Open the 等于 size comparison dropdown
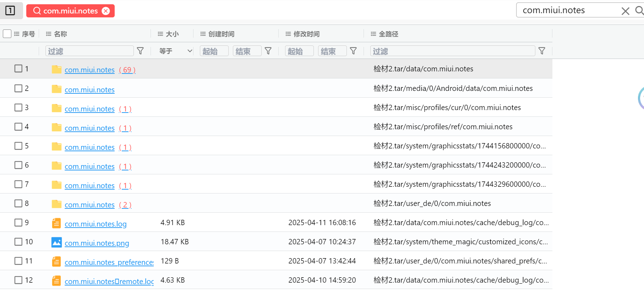 (175, 51)
